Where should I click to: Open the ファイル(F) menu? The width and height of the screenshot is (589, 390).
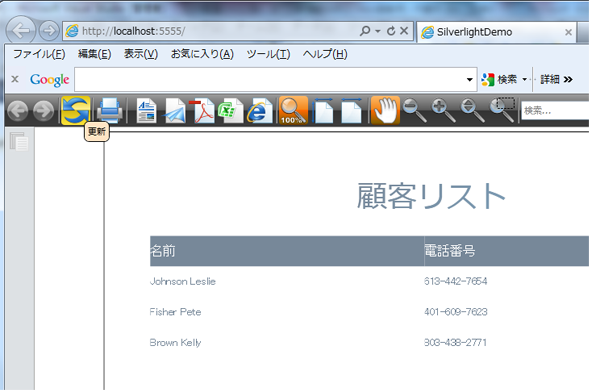coord(39,54)
